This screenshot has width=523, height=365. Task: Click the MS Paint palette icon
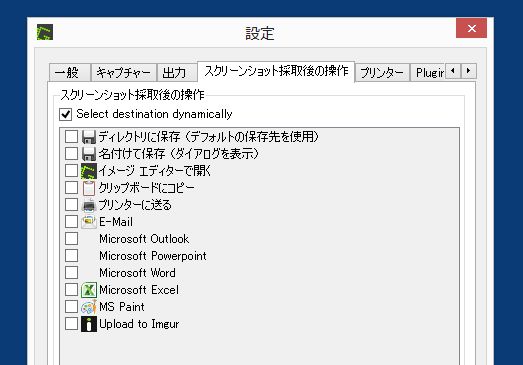pos(89,307)
